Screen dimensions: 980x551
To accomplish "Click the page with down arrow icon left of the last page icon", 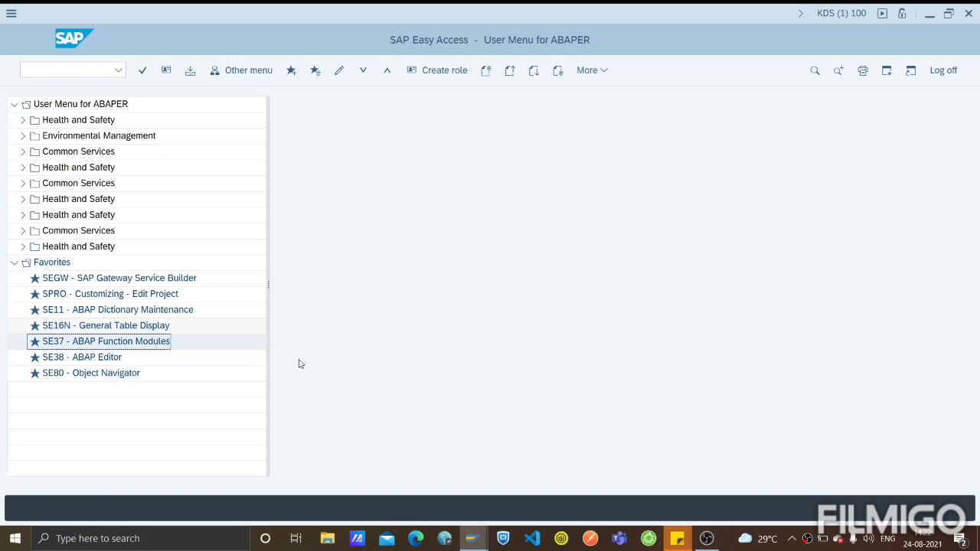I will (x=534, y=70).
